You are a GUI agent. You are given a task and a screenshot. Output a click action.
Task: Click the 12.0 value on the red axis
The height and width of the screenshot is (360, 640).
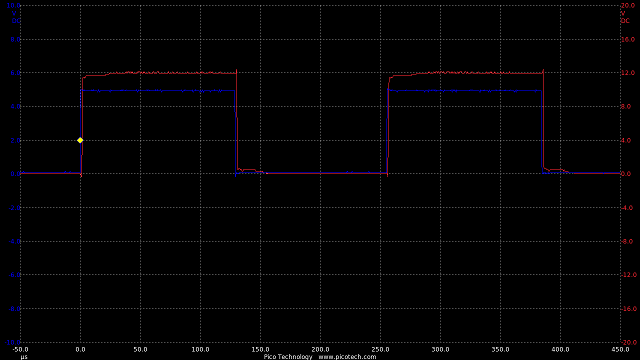coord(628,73)
